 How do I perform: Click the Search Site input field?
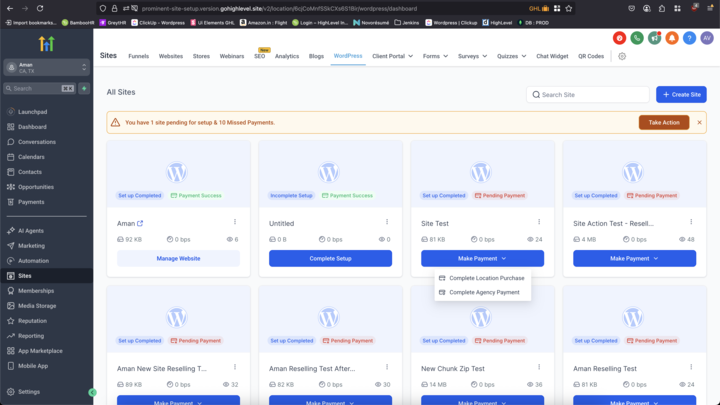coord(587,94)
